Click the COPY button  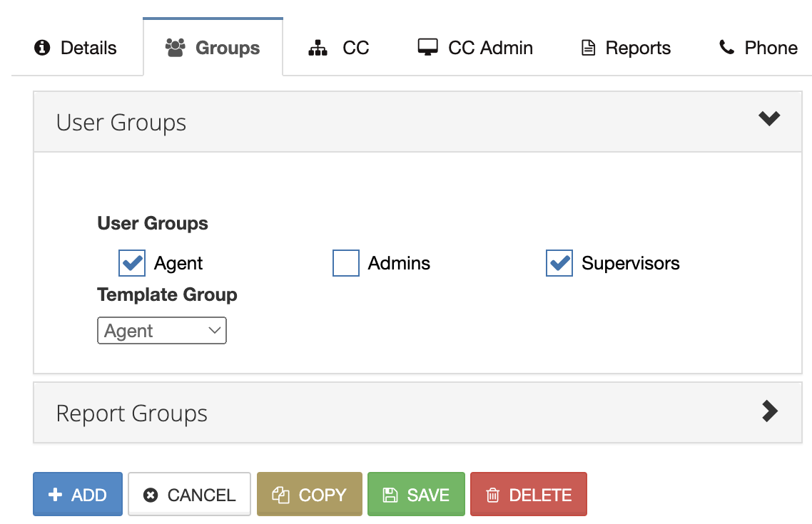(x=310, y=494)
